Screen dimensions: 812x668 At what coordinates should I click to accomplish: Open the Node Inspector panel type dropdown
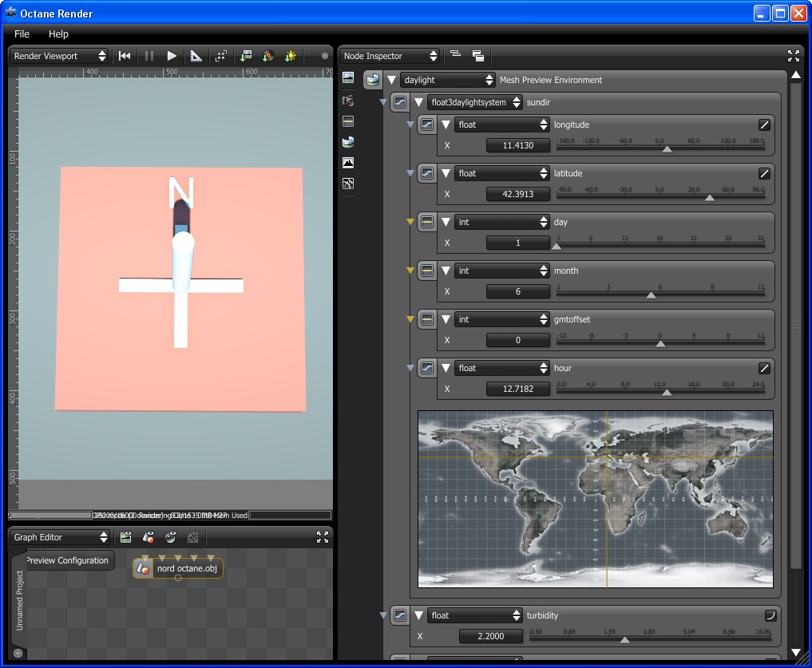(x=391, y=56)
